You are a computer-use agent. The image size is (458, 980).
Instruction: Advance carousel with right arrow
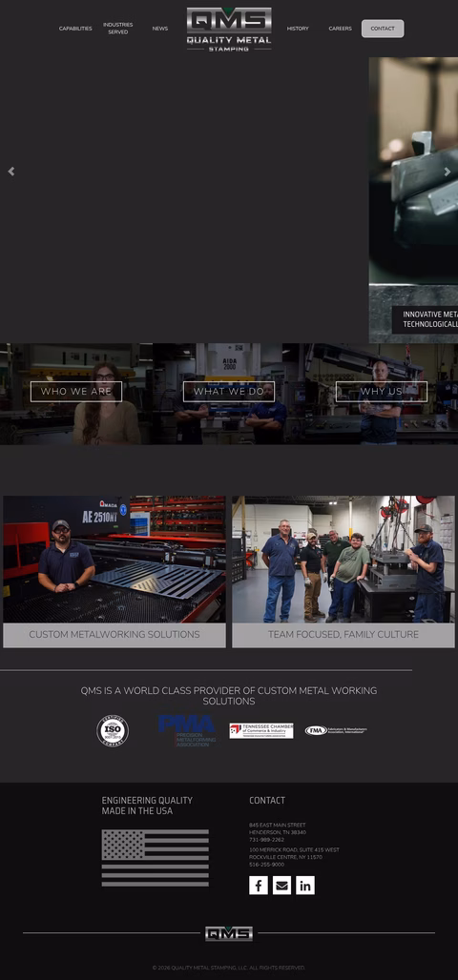[447, 172]
